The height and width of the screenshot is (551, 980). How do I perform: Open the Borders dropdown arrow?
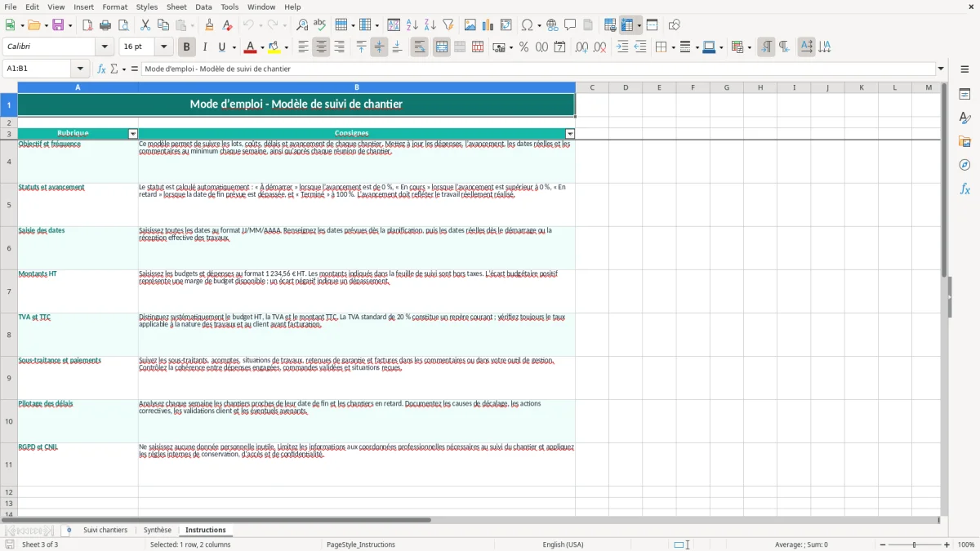click(x=672, y=47)
